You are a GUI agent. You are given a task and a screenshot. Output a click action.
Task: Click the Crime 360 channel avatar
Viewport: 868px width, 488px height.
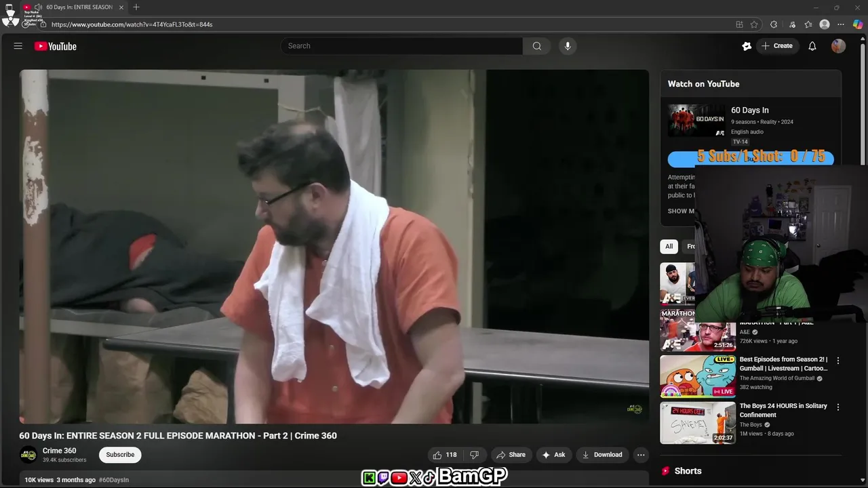(28, 455)
